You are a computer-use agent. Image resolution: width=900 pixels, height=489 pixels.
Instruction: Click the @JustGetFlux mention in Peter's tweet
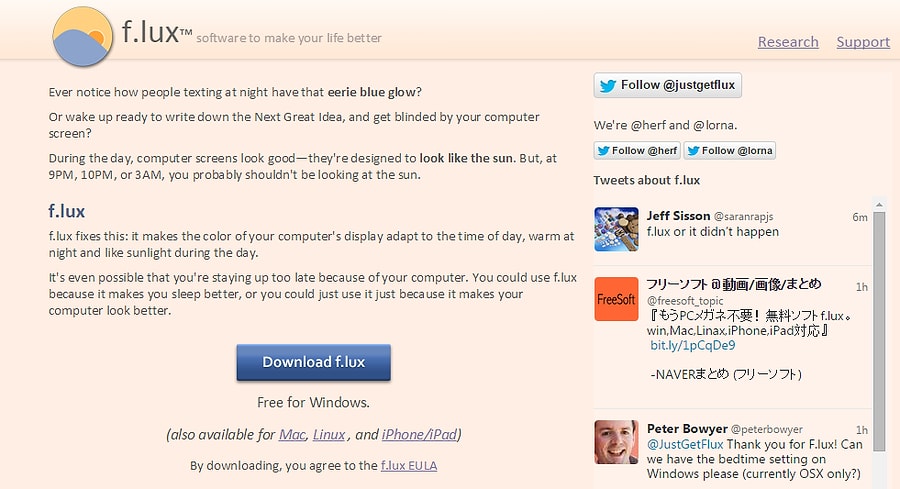coord(685,444)
